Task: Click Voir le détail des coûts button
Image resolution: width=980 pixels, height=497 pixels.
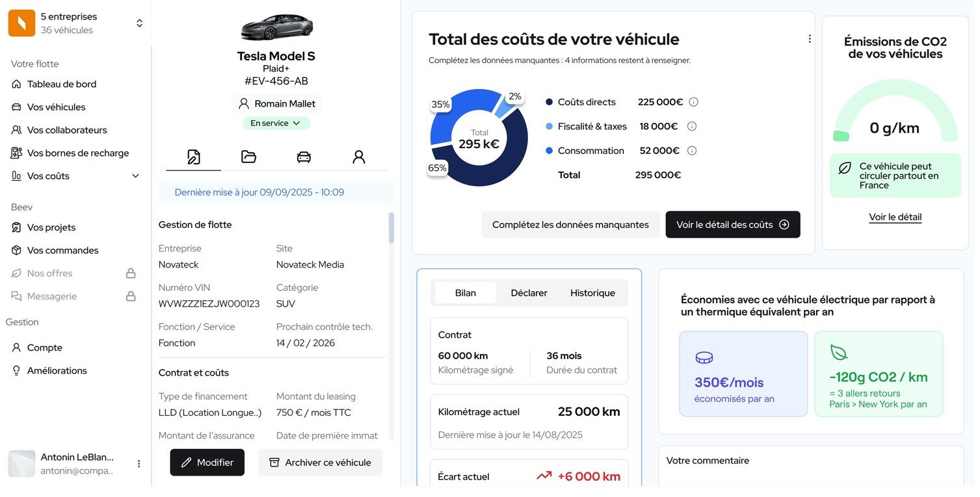Action: pos(732,225)
